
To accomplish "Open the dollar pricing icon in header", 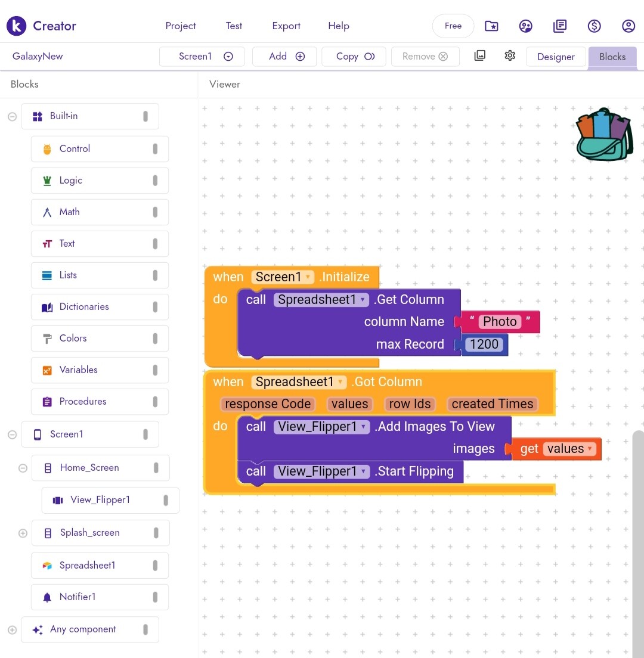I will click(x=594, y=26).
